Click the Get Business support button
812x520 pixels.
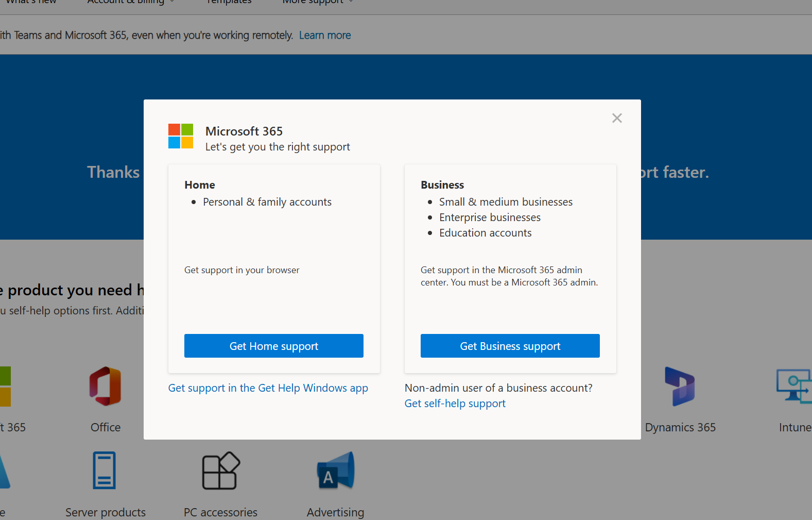(510, 346)
